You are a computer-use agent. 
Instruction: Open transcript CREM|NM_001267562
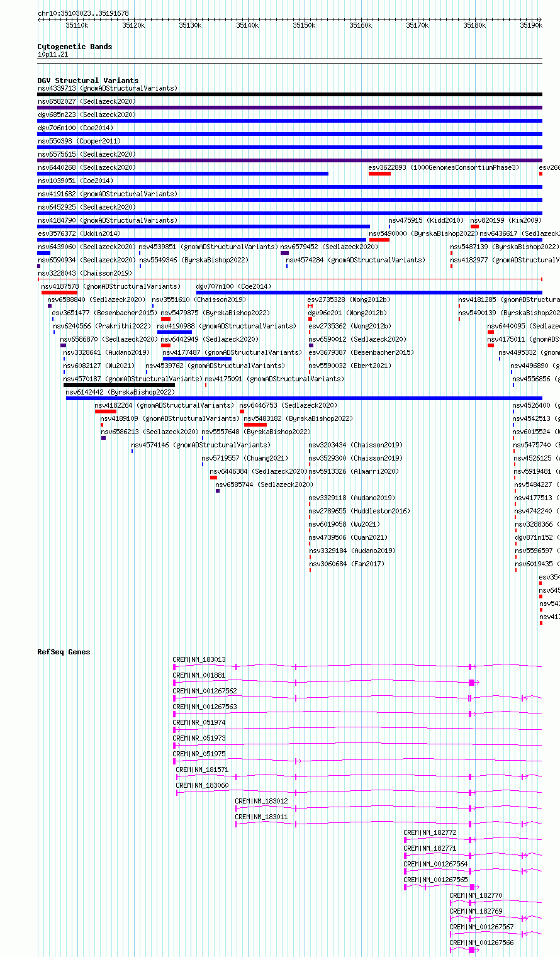coord(205,691)
